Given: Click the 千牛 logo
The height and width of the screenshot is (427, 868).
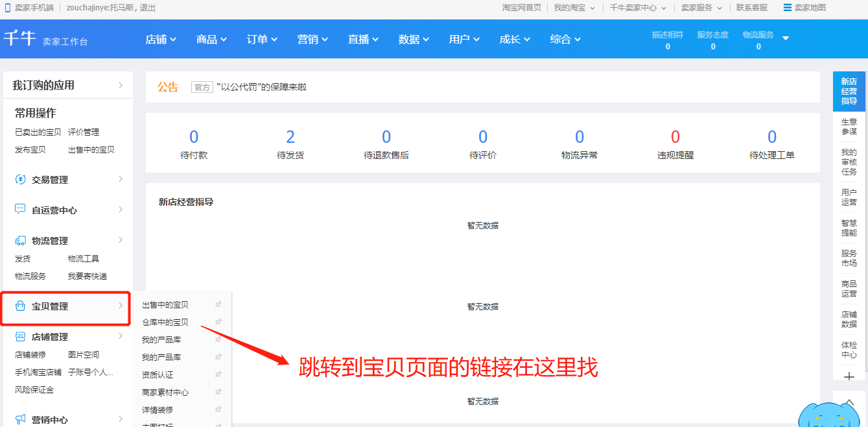Looking at the screenshot, I should 19,38.
